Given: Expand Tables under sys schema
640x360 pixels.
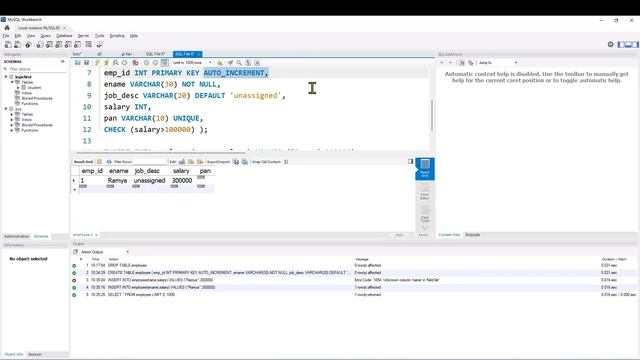Looking at the screenshot, I should (x=12, y=114).
